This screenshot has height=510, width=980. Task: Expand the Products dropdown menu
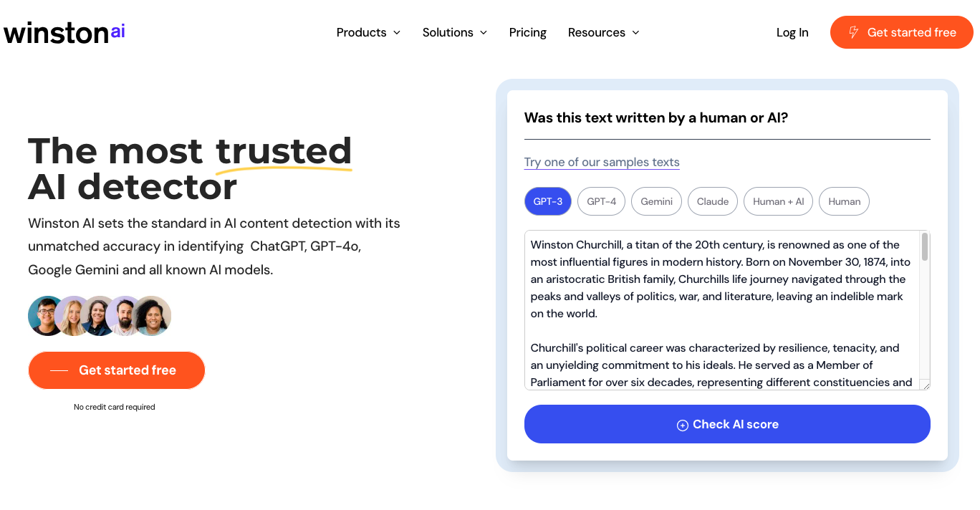pos(368,32)
